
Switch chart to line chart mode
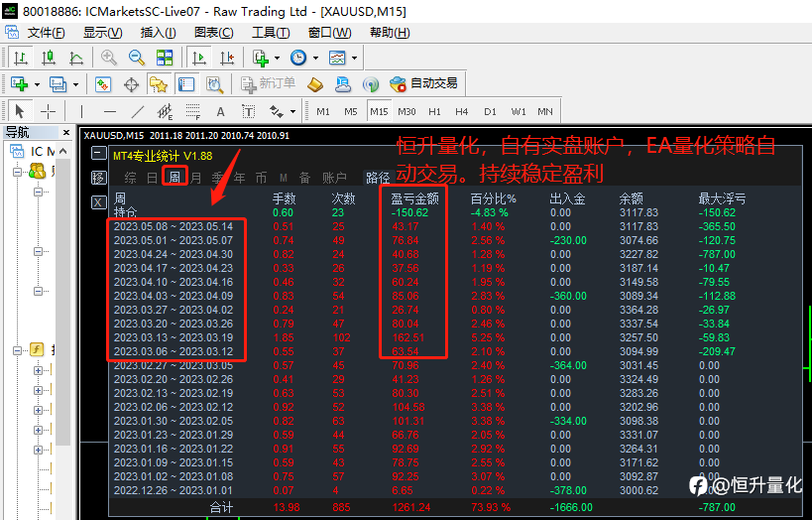[76, 57]
